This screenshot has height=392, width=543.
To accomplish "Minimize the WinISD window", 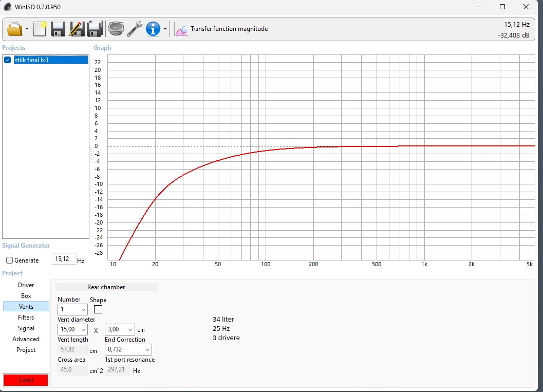I will click(x=479, y=7).
